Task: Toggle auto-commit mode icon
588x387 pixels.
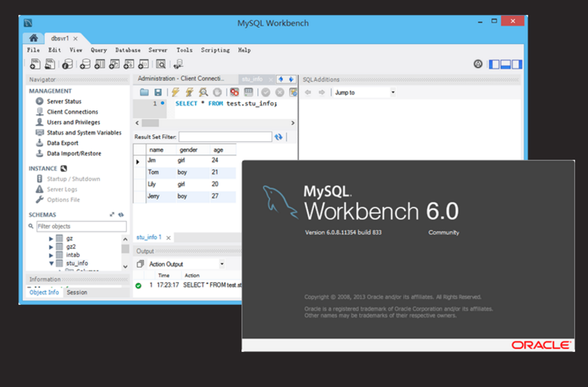Action: [x=293, y=92]
